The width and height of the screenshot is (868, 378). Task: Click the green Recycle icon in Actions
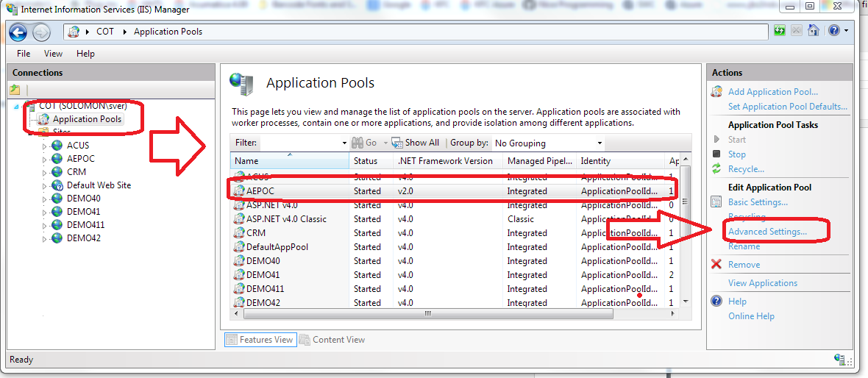tap(717, 169)
